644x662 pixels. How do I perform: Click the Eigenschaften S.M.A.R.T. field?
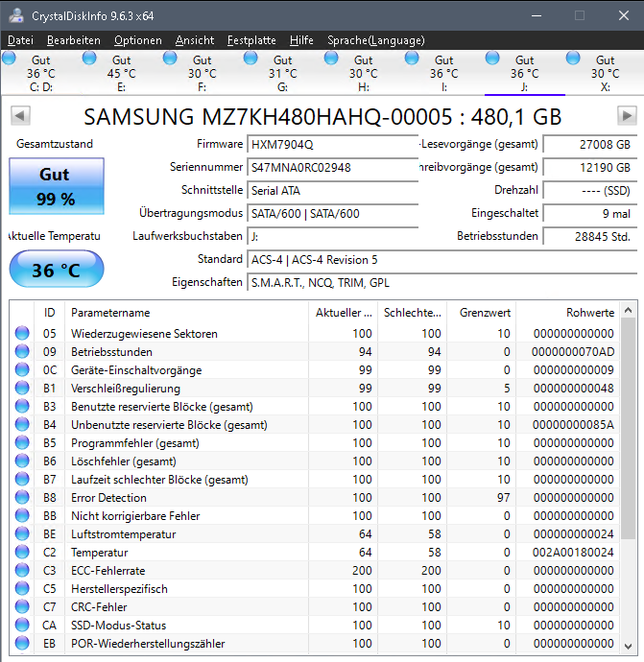tap(442, 283)
